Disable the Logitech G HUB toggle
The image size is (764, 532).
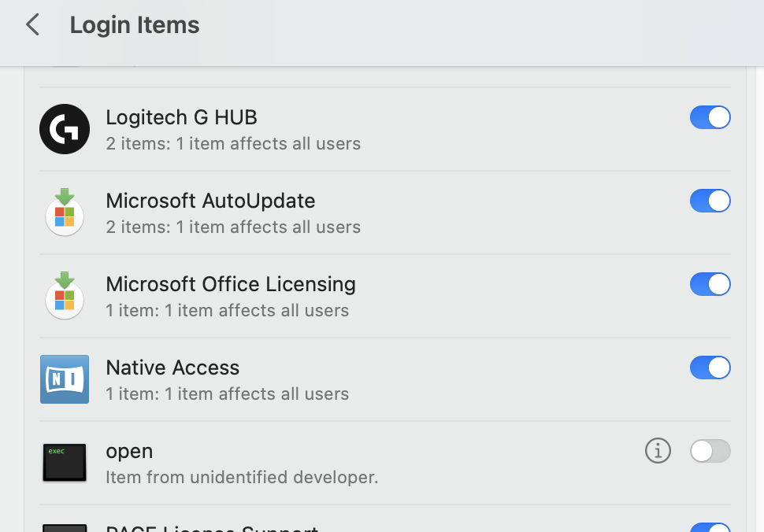(710, 118)
